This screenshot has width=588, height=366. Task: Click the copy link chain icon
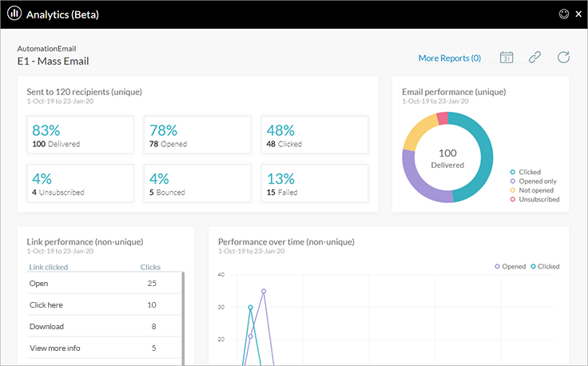coord(534,57)
